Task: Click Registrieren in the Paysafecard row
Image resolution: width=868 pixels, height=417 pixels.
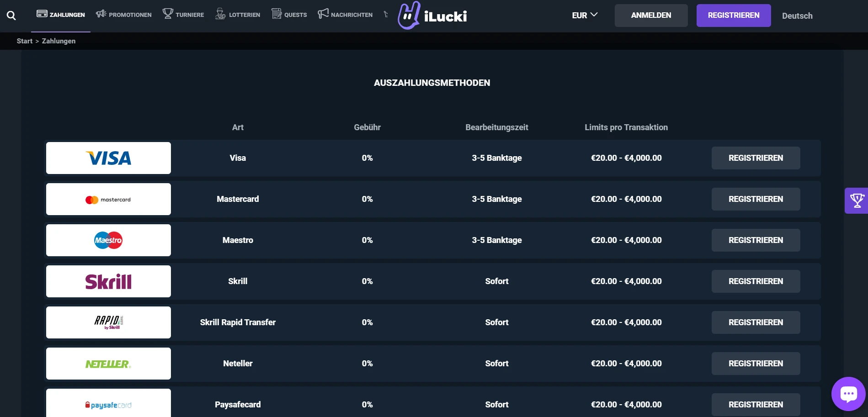Action: 756,405
